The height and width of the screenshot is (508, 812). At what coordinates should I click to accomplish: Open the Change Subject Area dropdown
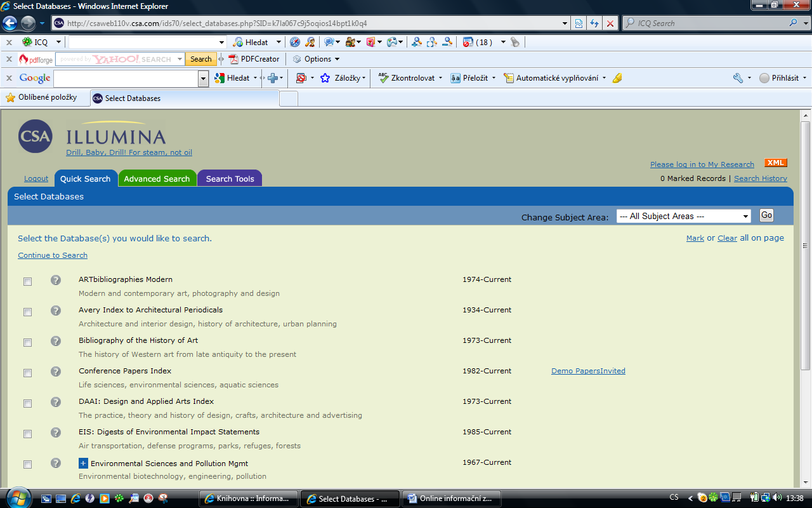(x=683, y=217)
